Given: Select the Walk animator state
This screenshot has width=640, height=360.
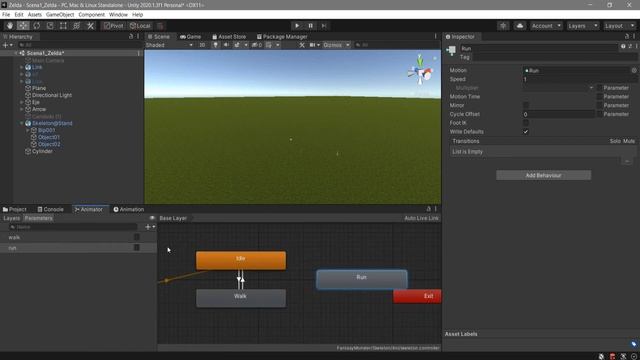Looking at the screenshot, I should (241, 298).
